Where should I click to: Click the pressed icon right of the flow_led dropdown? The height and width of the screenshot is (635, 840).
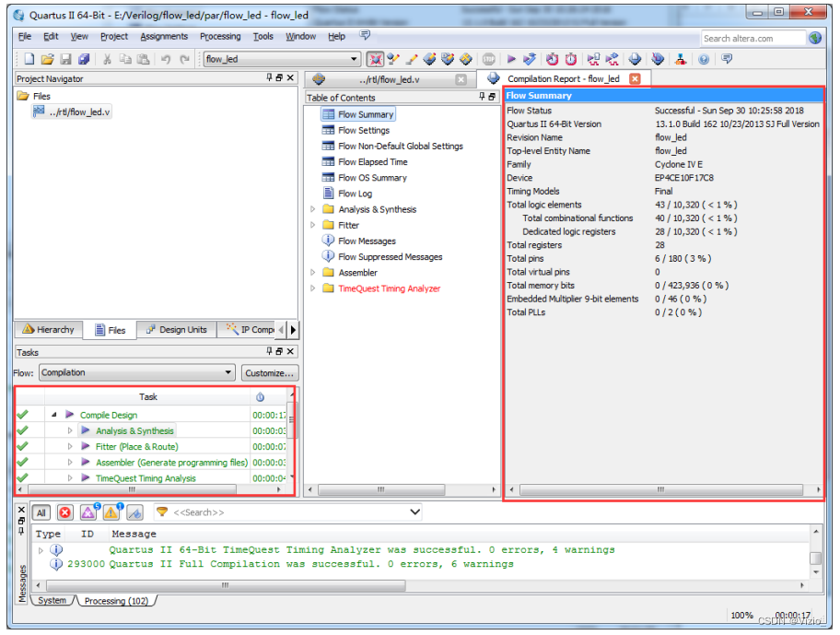375,59
